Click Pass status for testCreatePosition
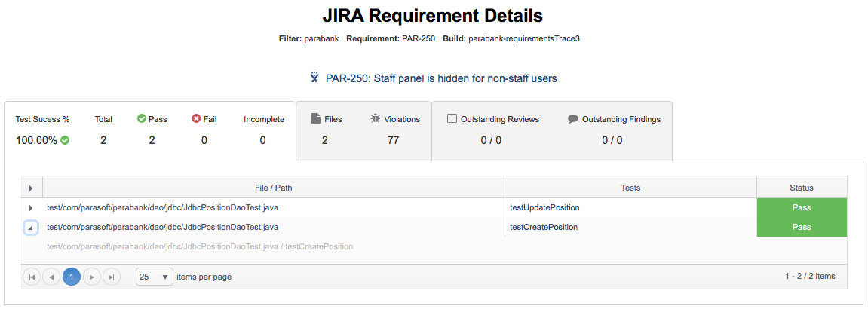Screen dimensions: 868x309 tap(802, 227)
